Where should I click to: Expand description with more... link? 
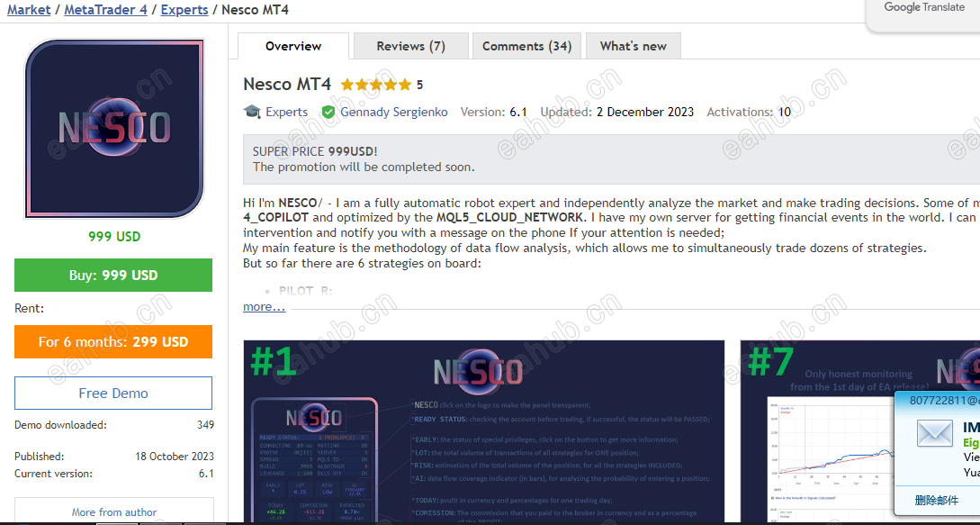(x=264, y=306)
